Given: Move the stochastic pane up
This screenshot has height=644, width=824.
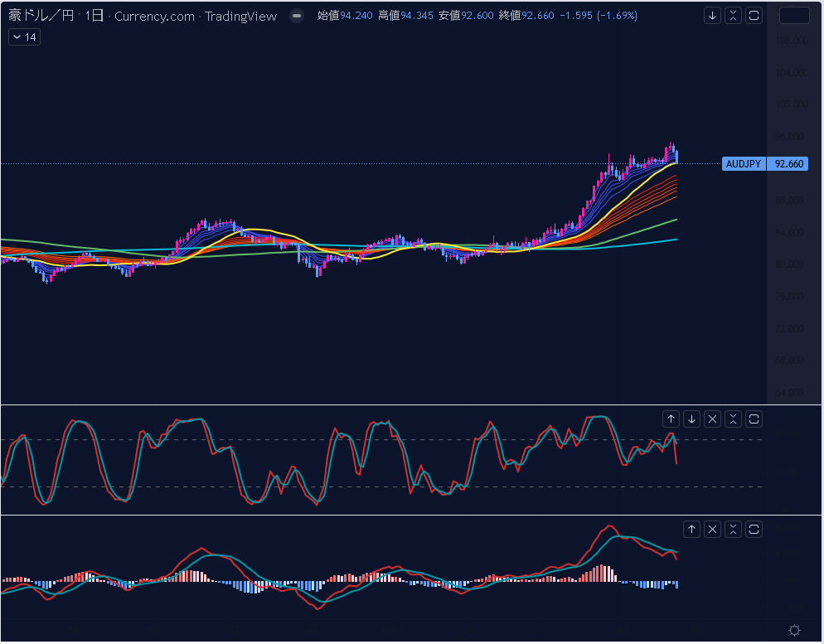Looking at the screenshot, I should 671,419.
